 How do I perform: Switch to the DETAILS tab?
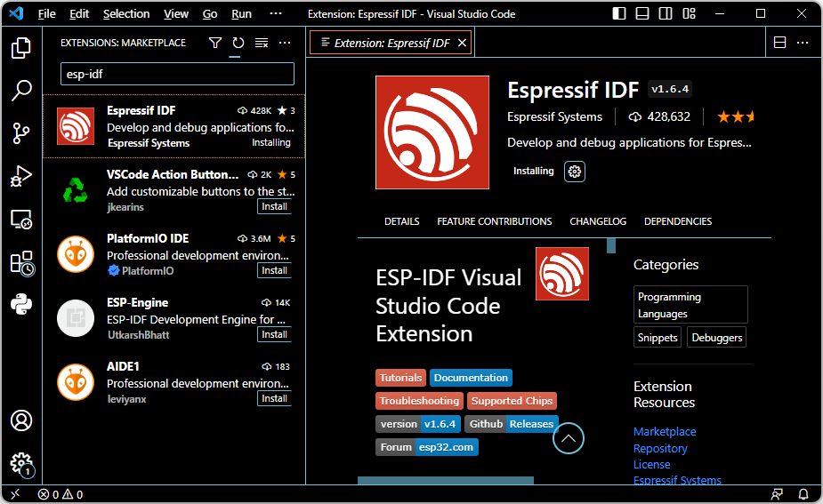tap(401, 221)
